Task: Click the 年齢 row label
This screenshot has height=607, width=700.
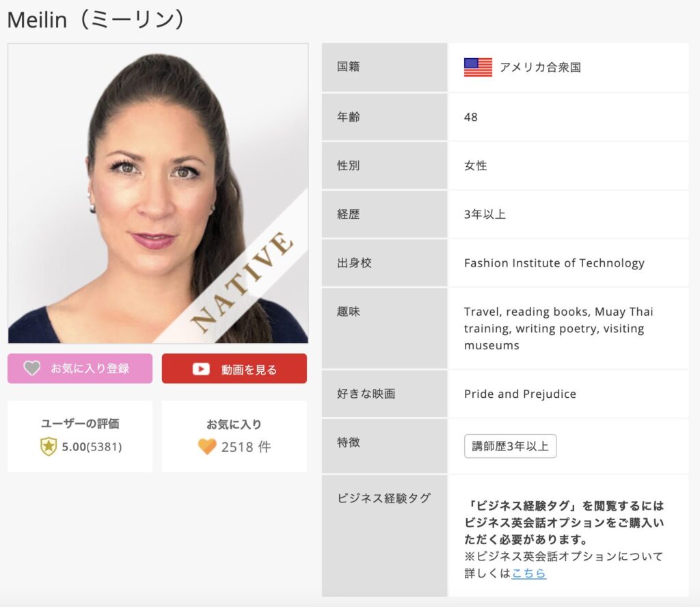Action: (x=348, y=117)
